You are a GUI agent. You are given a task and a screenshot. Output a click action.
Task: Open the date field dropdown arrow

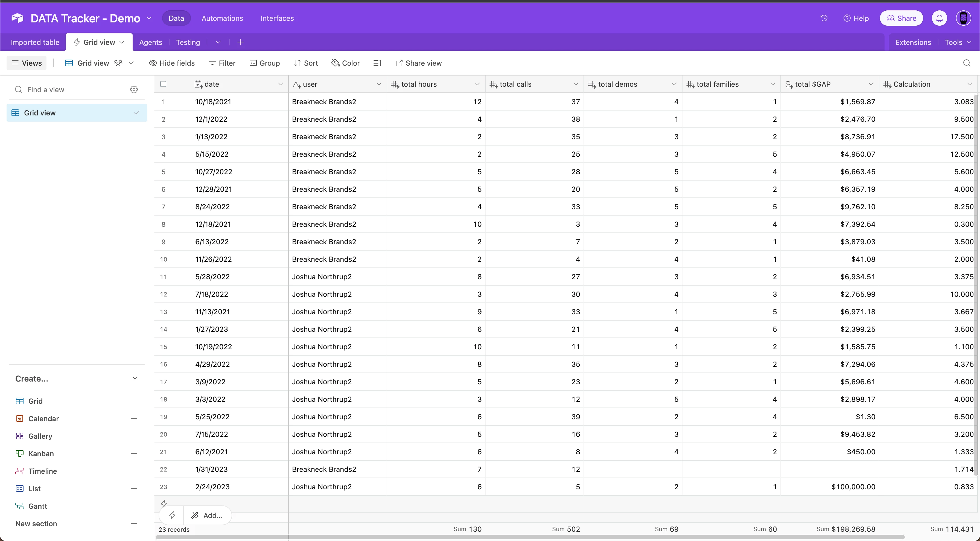point(280,84)
